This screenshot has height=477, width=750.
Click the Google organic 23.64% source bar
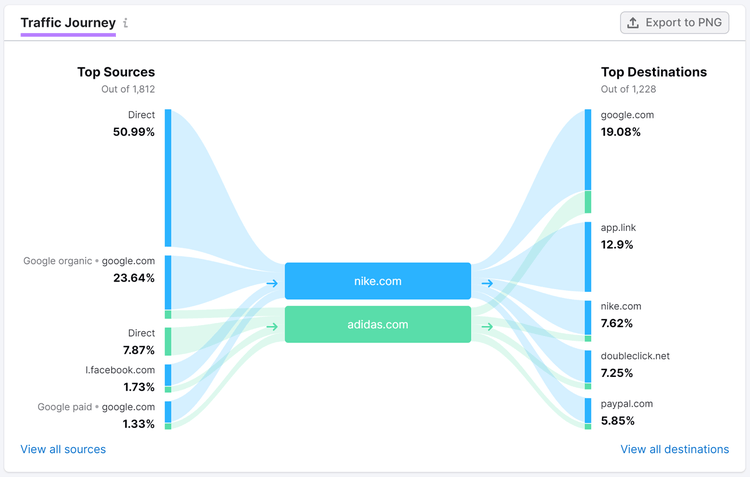(168, 282)
